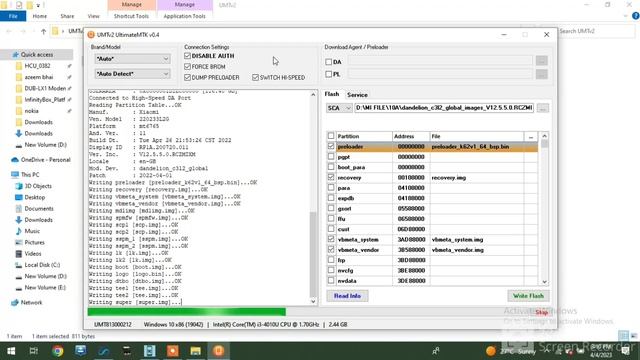Launch Chrome from taskbar
640x360 pixels.
58,351
